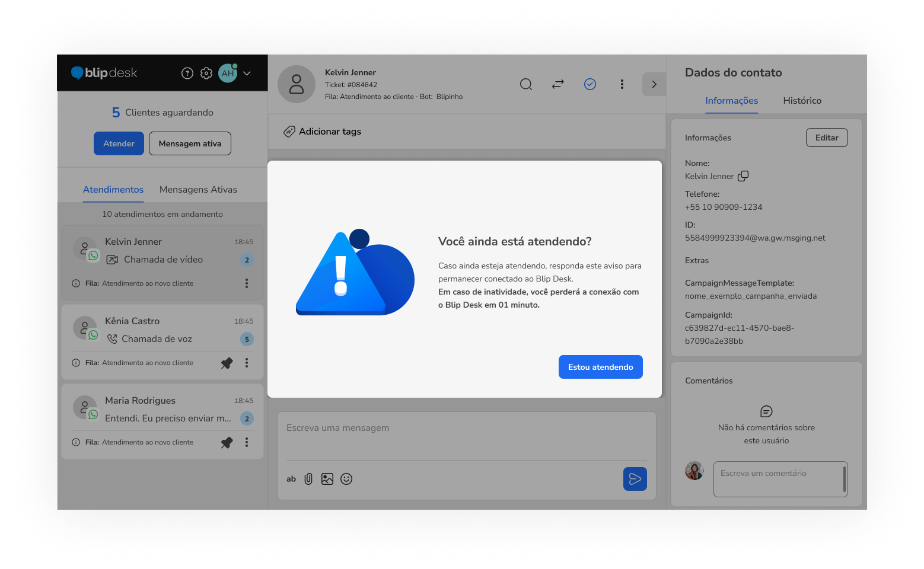
Task: Switch to the Histórico tab
Action: point(802,101)
